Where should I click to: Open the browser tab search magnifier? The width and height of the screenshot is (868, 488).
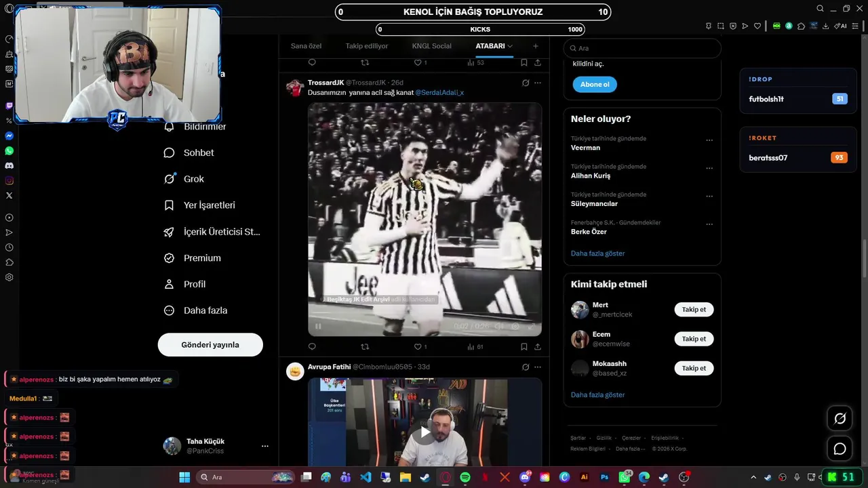click(820, 9)
